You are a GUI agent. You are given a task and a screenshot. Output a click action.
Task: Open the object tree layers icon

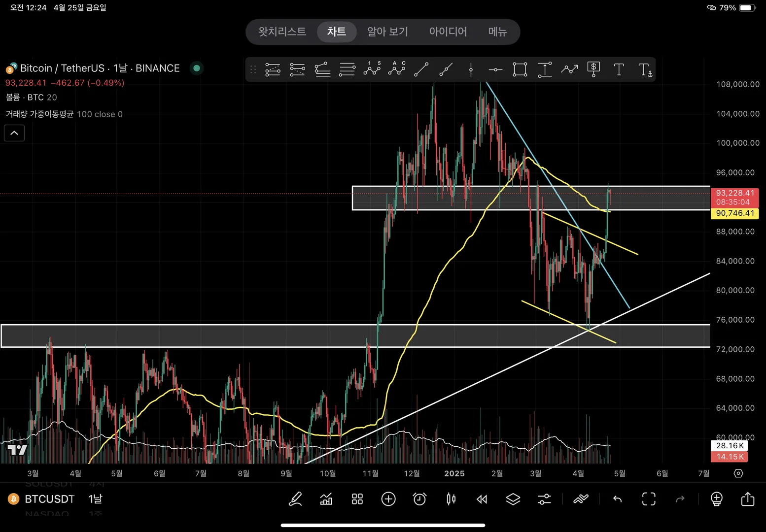[x=513, y=499]
